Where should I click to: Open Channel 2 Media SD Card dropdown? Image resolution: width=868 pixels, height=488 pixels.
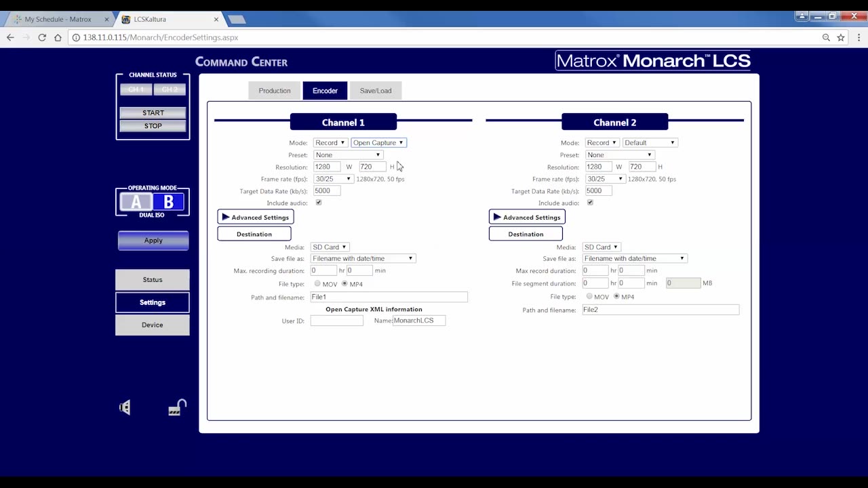click(601, 247)
